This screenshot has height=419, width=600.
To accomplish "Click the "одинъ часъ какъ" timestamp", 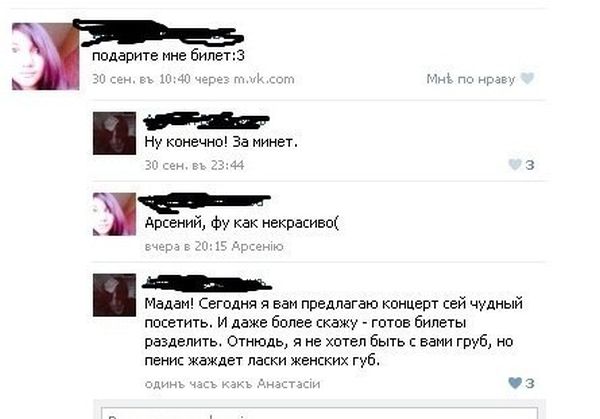I will click(x=199, y=383).
